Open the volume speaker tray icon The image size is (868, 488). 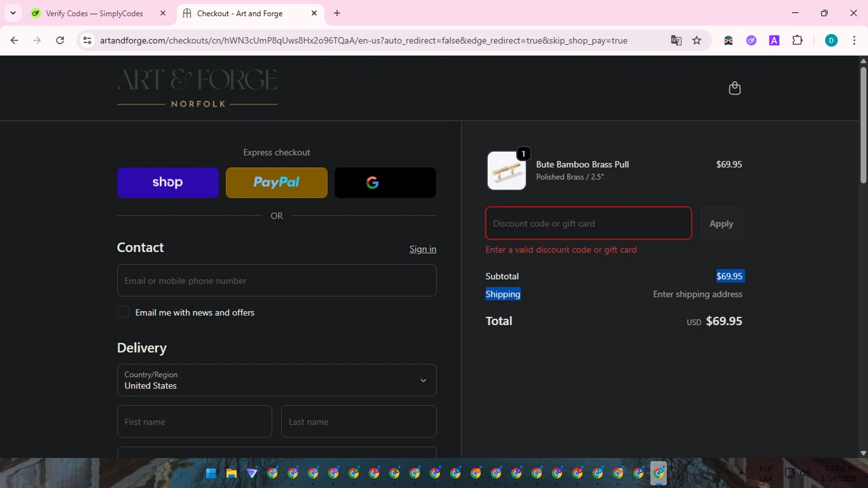[x=805, y=474]
